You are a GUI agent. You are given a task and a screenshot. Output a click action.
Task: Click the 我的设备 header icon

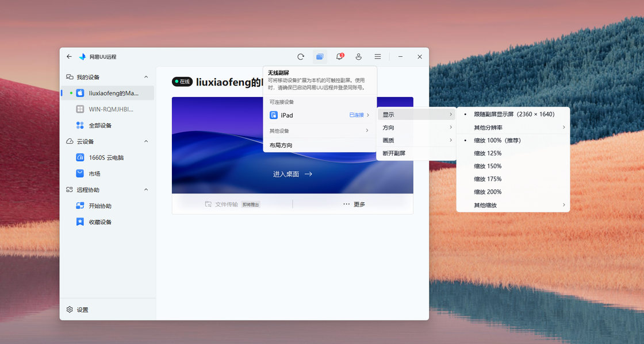(x=70, y=77)
